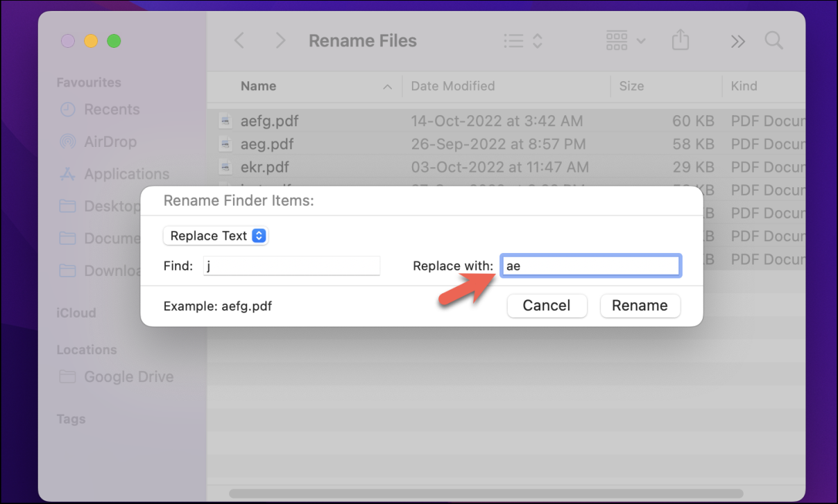
Task: Click into the Find text field
Action: tap(291, 266)
